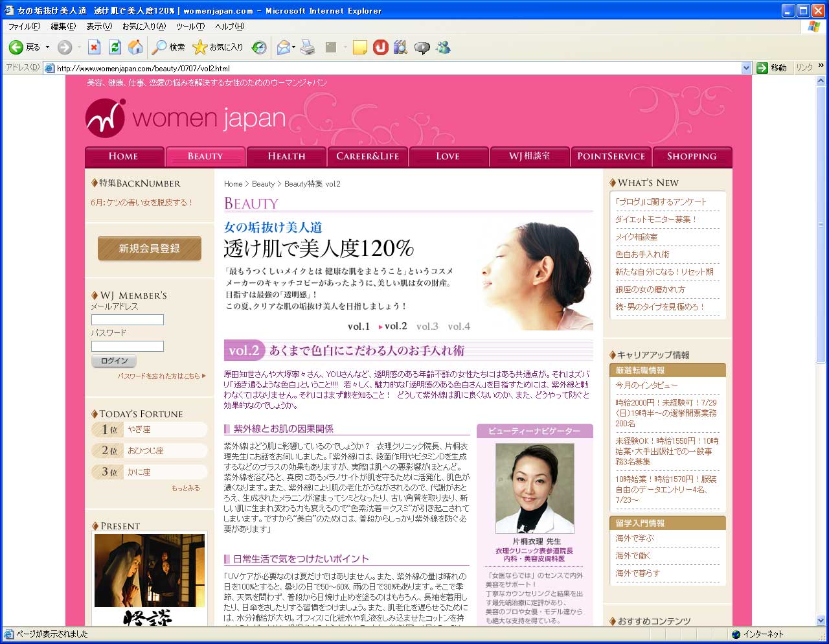Viewport: 829px width, 644px height.
Task: Go to vol.3 of the feature
Action: click(x=427, y=327)
